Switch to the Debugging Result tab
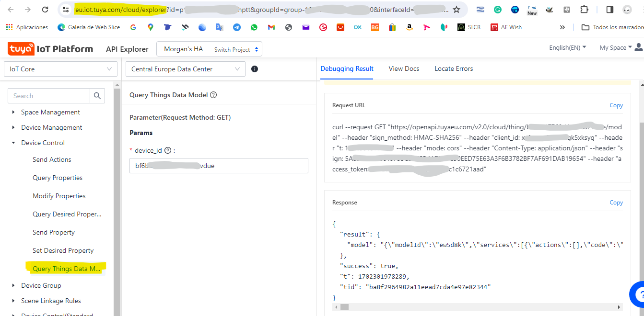 (347, 68)
